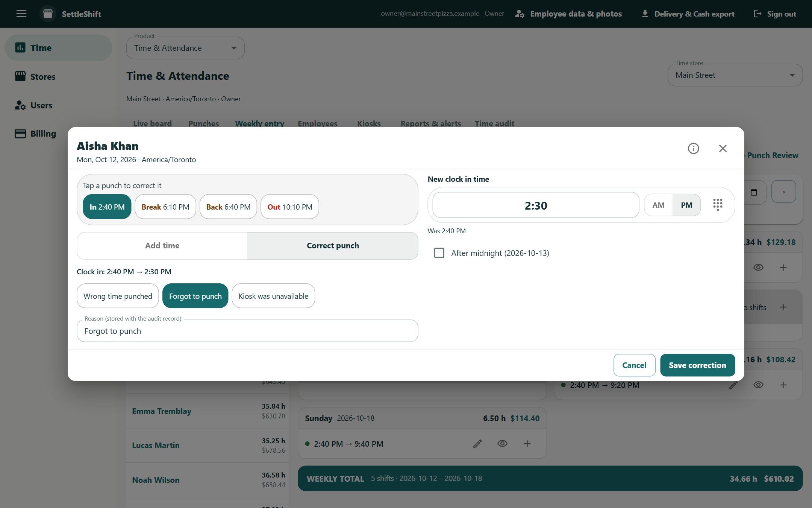The width and height of the screenshot is (812, 508).
Task: Click the Save correction button
Action: click(697, 365)
